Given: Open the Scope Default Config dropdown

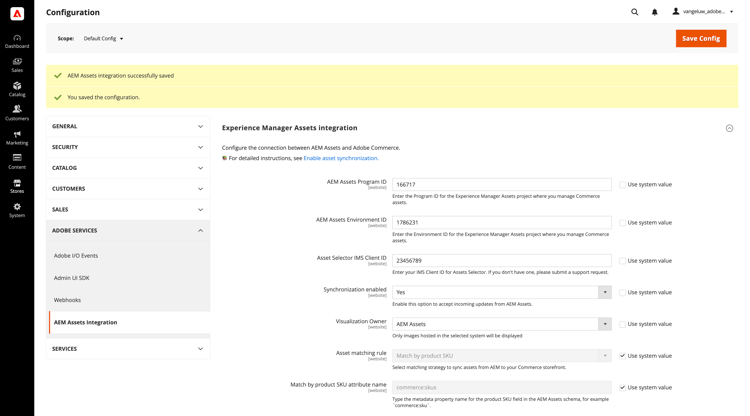Looking at the screenshot, I should [x=103, y=39].
